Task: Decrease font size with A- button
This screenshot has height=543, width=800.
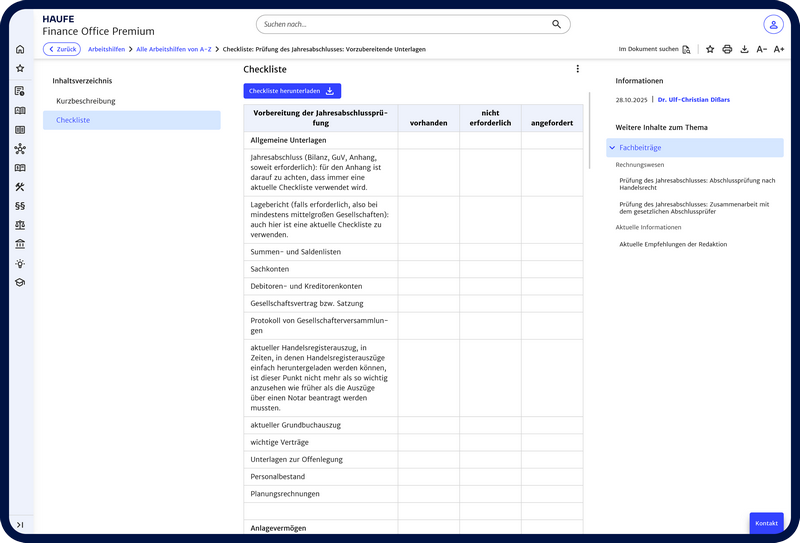Action: click(x=762, y=49)
